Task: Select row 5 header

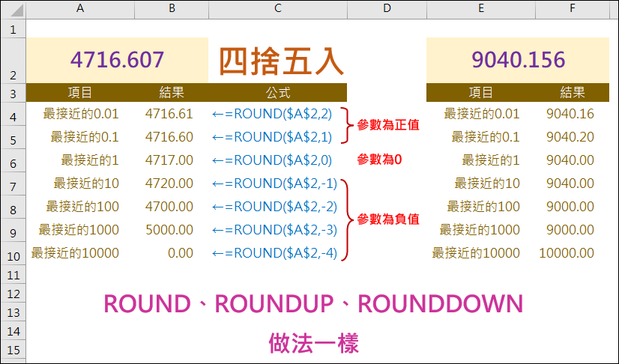Action: coord(13,138)
